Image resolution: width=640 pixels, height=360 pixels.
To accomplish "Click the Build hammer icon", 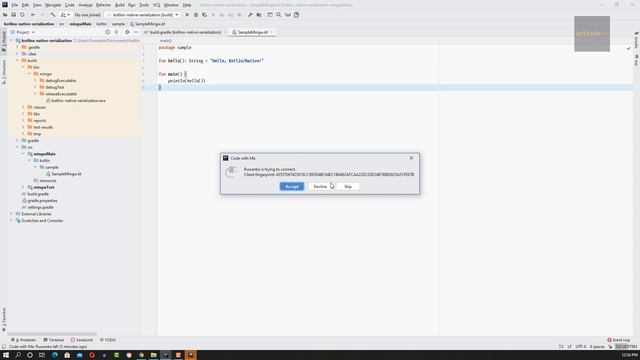I will [53, 15].
